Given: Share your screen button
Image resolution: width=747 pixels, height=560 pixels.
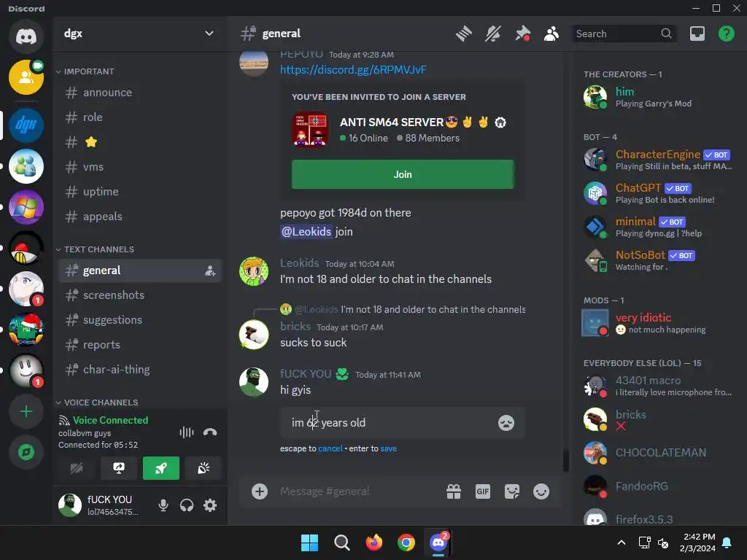Looking at the screenshot, I should tap(119, 469).
